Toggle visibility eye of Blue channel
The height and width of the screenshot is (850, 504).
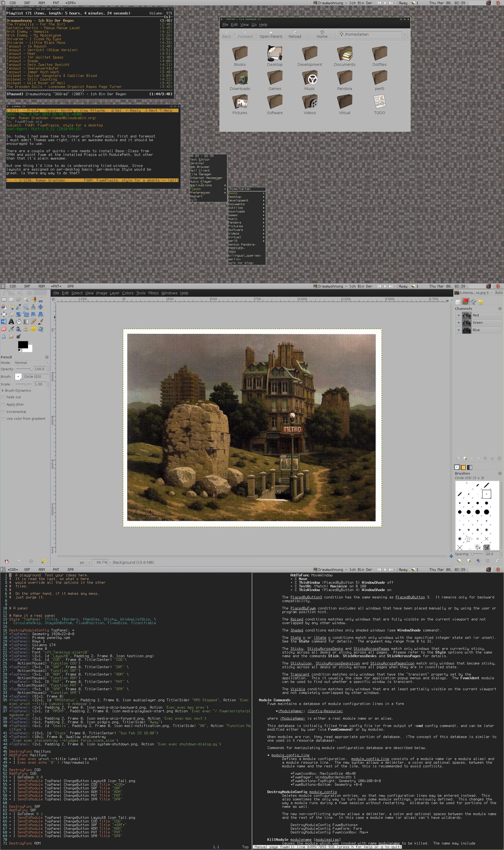(459, 330)
